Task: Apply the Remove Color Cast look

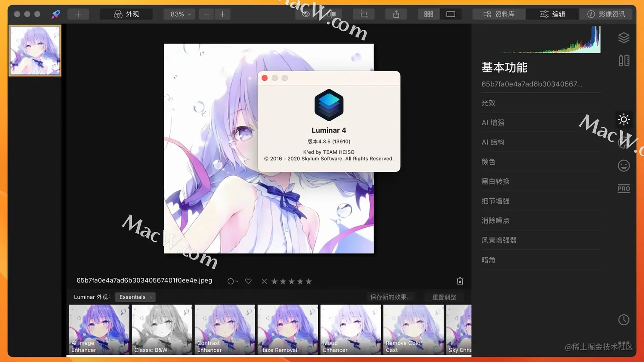Action: (x=414, y=329)
